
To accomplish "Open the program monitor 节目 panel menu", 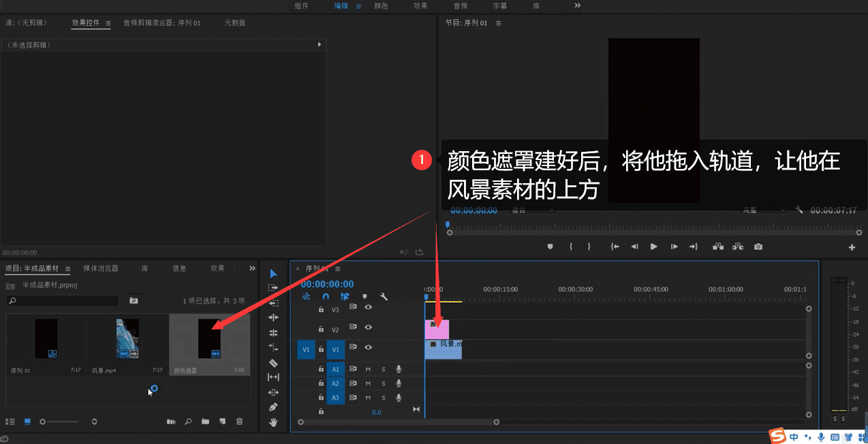I will click(498, 23).
